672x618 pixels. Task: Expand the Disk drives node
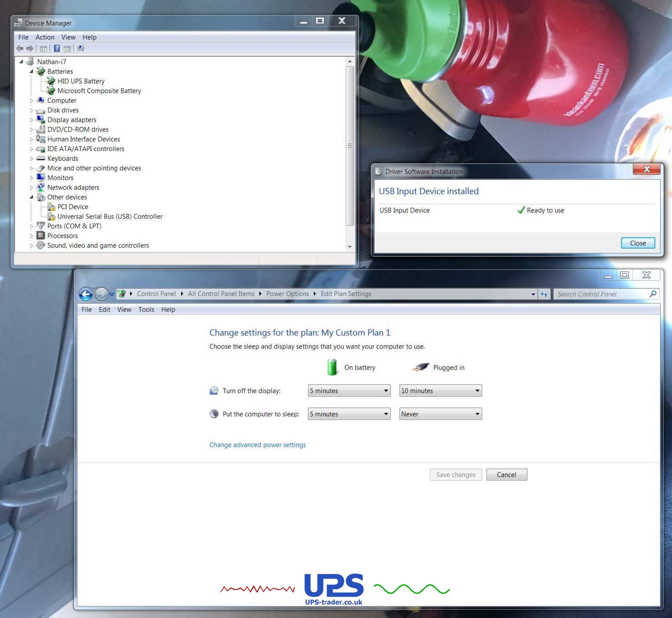coord(31,110)
